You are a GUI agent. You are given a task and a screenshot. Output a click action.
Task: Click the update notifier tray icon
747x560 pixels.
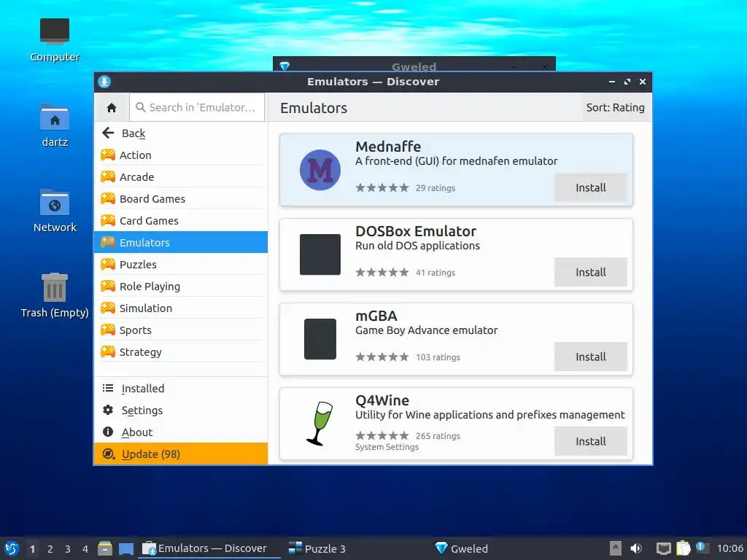coord(701,547)
